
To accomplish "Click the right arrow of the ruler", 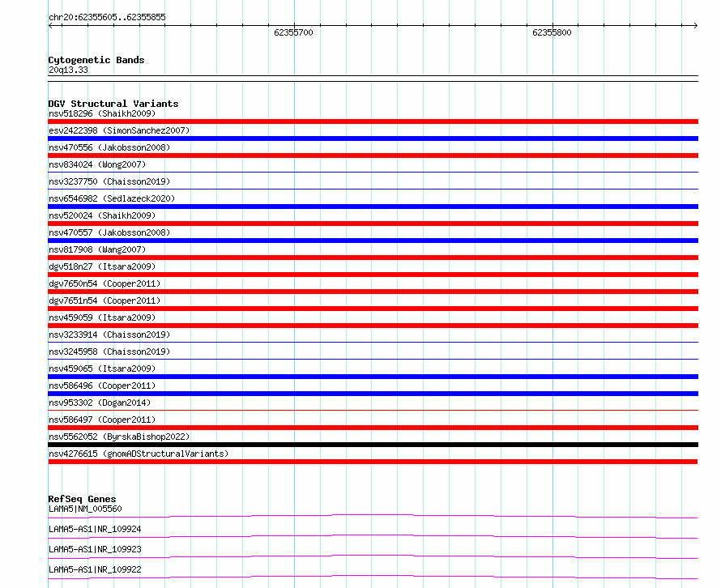I will [696, 26].
